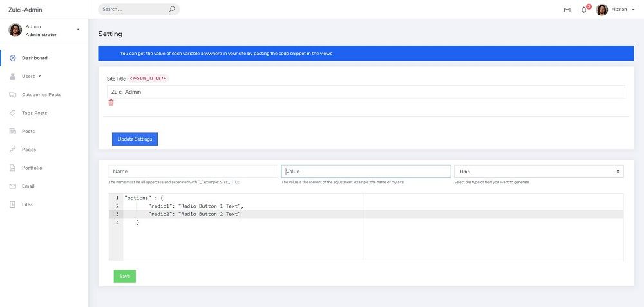Open Files menu item
Image resolution: width=644 pixels, height=307 pixels.
pyautogui.click(x=27, y=204)
